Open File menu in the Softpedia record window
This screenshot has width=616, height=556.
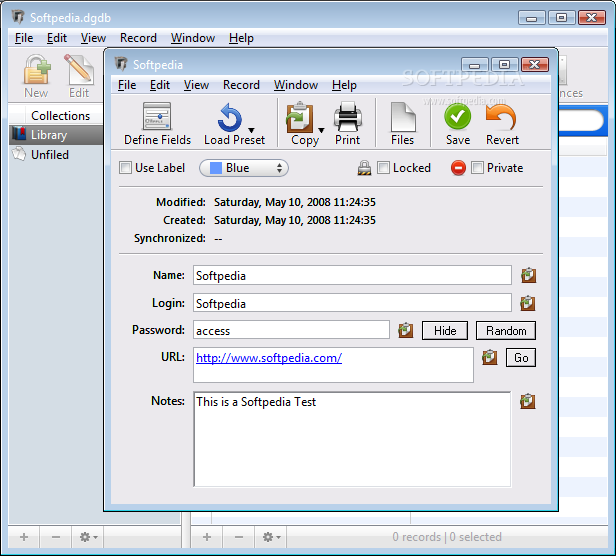127,85
